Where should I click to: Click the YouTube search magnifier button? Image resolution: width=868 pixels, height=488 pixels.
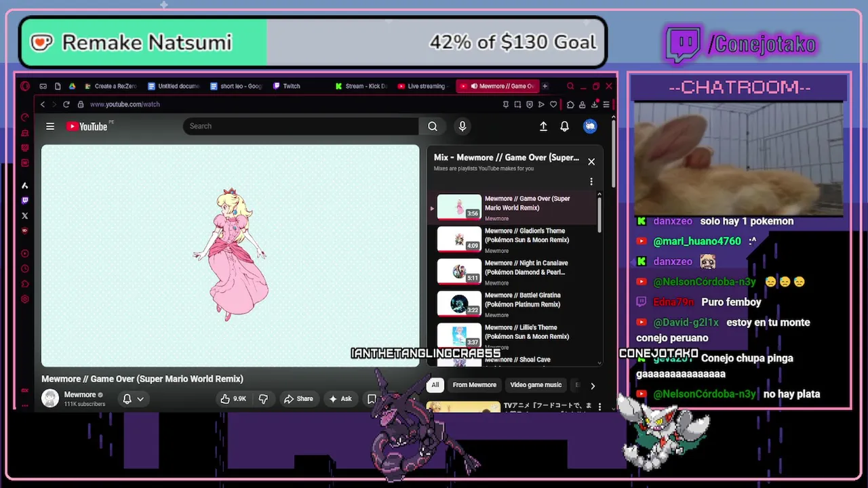point(433,126)
